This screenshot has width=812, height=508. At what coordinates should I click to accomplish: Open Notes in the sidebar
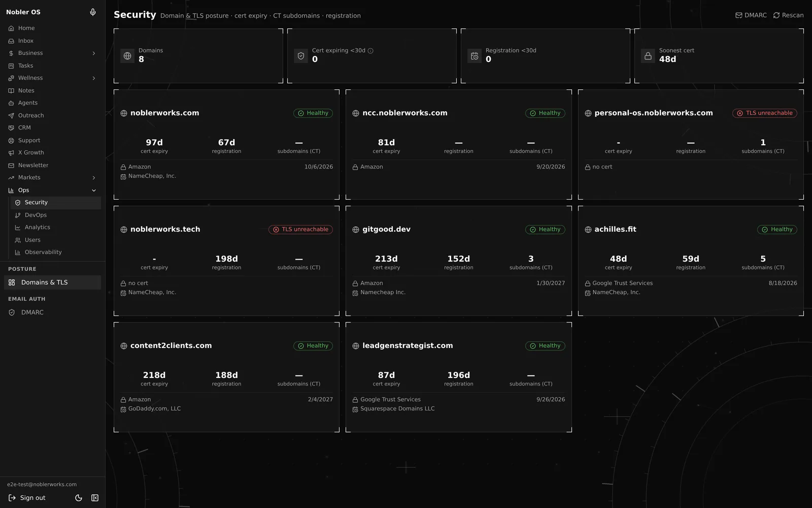point(53,90)
